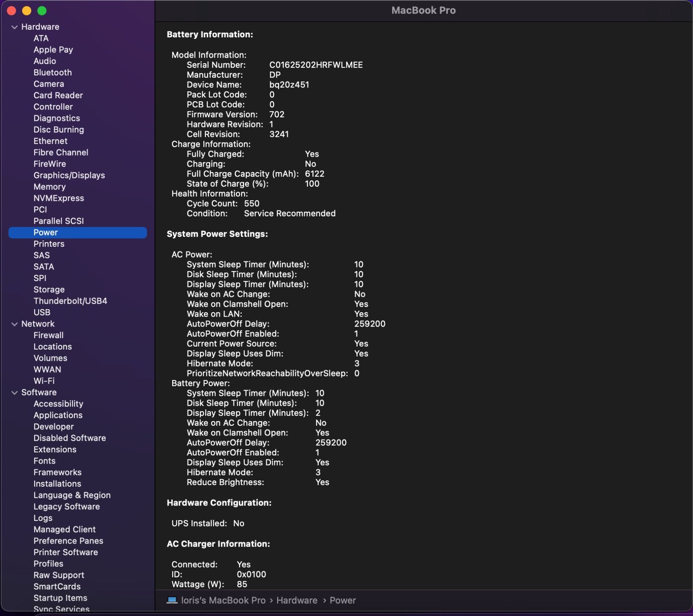Select WWAN in the sidebar
Screen dimensions: 693x616
click(x=47, y=370)
